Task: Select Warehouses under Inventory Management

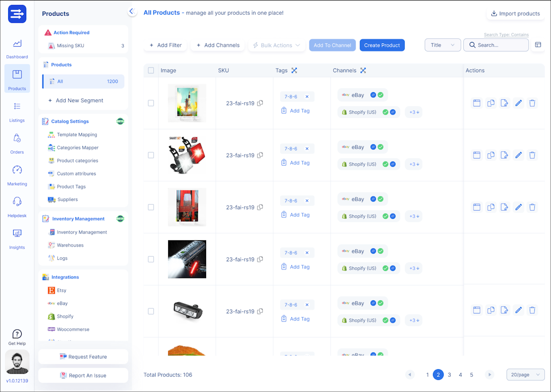Action: [x=70, y=245]
